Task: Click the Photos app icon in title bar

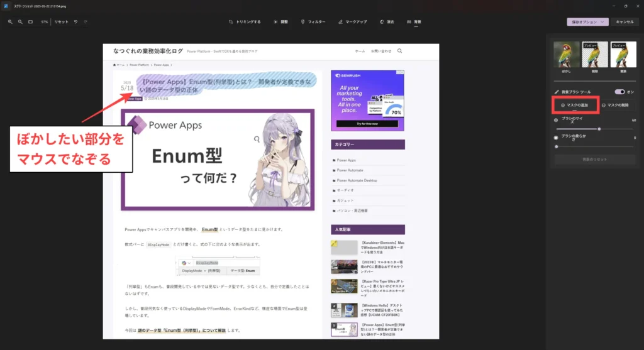Action: pos(6,6)
